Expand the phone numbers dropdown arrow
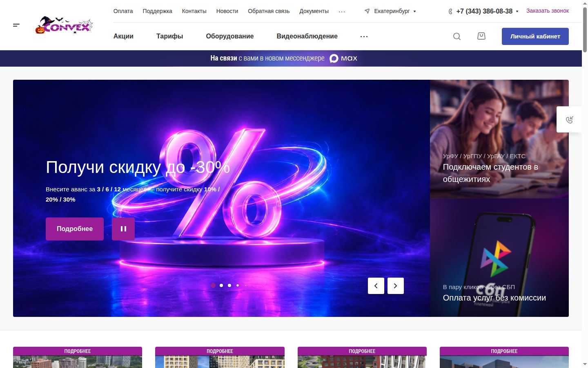Viewport: 588px width, 368px height. click(517, 11)
